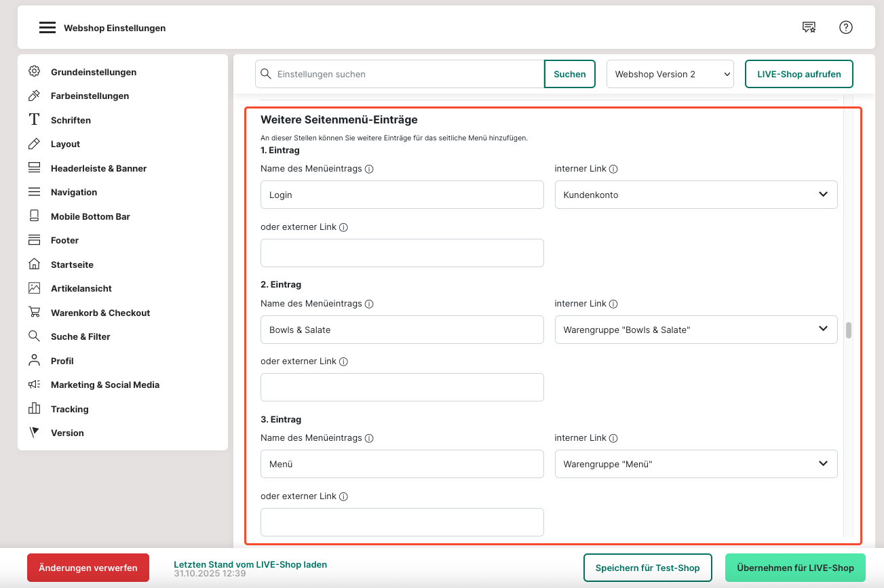
Task: Click the Farbeinstellungen paint icon
Action: (x=34, y=96)
